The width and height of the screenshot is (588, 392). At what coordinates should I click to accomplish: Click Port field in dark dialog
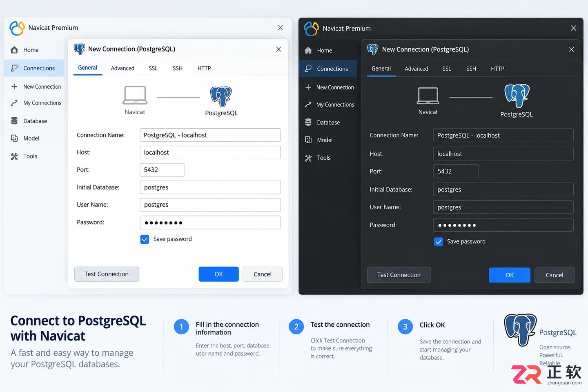coord(456,171)
